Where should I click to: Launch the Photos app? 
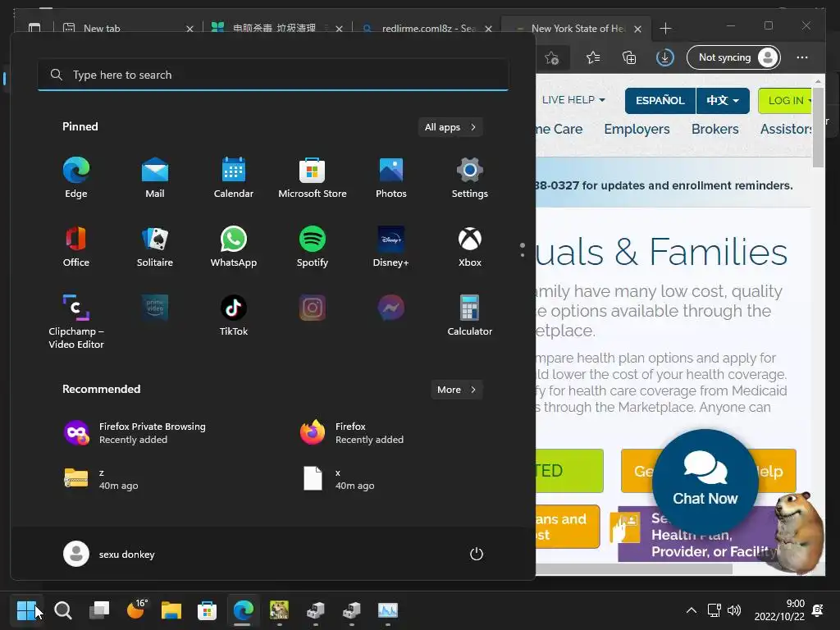pyautogui.click(x=391, y=178)
